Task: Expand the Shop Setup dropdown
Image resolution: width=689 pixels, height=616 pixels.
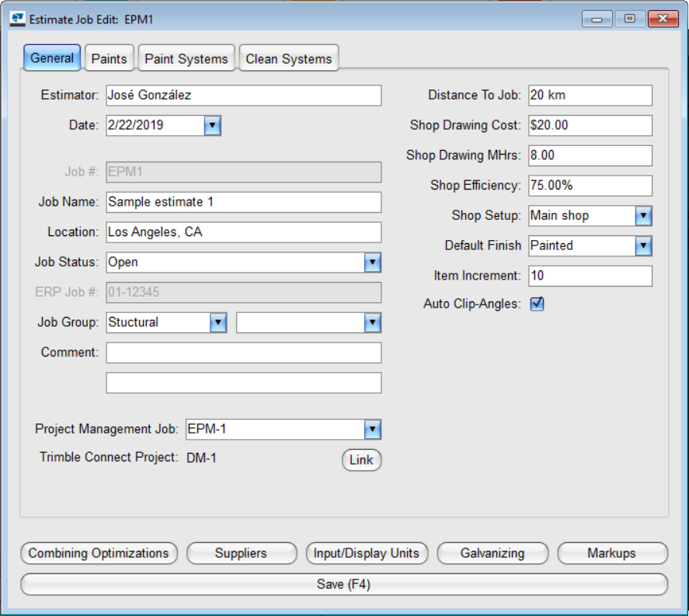Action: 643,216
